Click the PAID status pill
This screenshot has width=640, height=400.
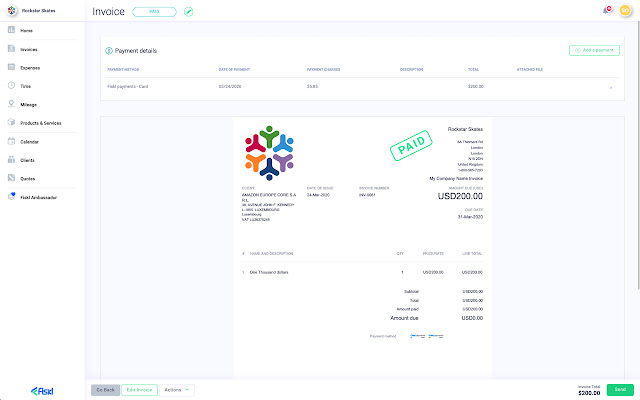click(x=154, y=12)
